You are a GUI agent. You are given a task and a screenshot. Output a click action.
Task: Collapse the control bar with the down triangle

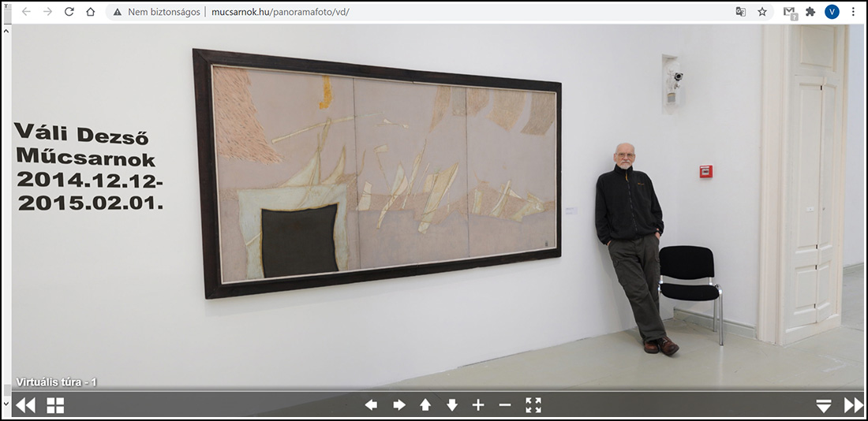coord(824,406)
